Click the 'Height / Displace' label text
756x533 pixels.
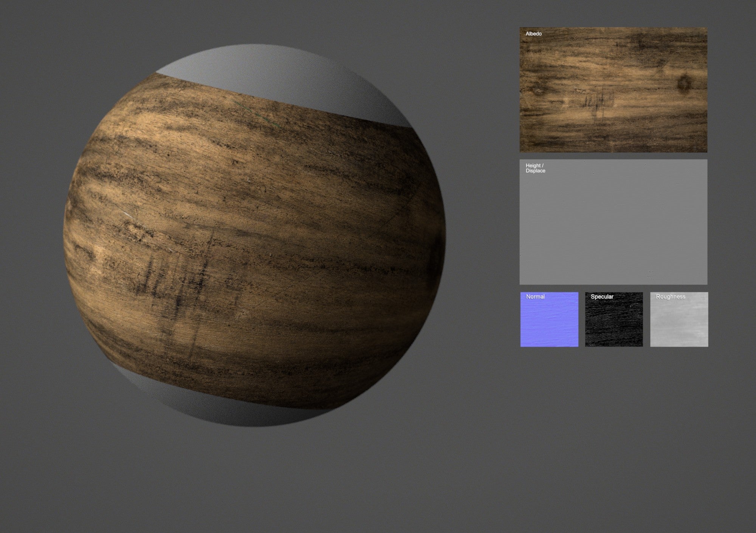(x=535, y=168)
